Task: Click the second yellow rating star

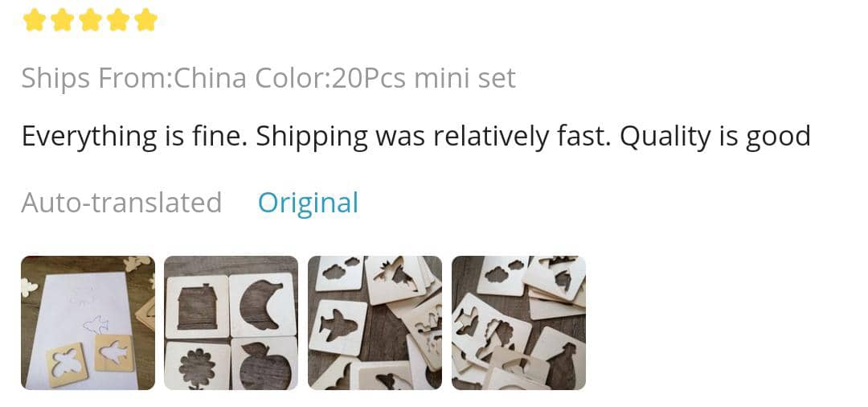Action: pos(62,20)
